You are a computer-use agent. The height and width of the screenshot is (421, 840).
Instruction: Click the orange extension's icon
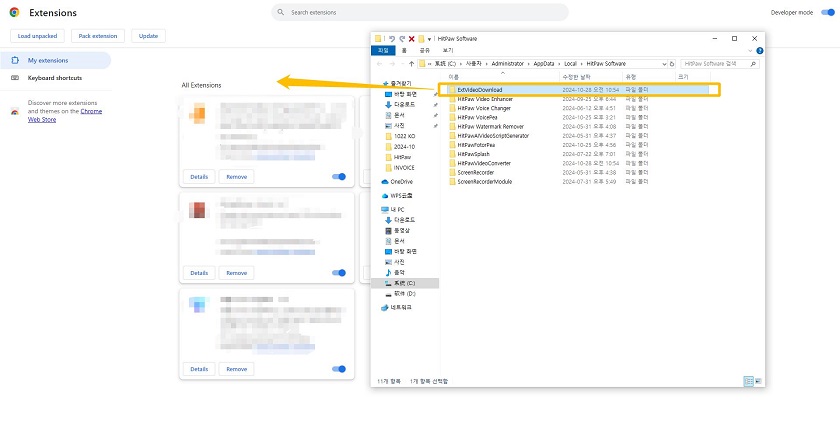(x=198, y=113)
